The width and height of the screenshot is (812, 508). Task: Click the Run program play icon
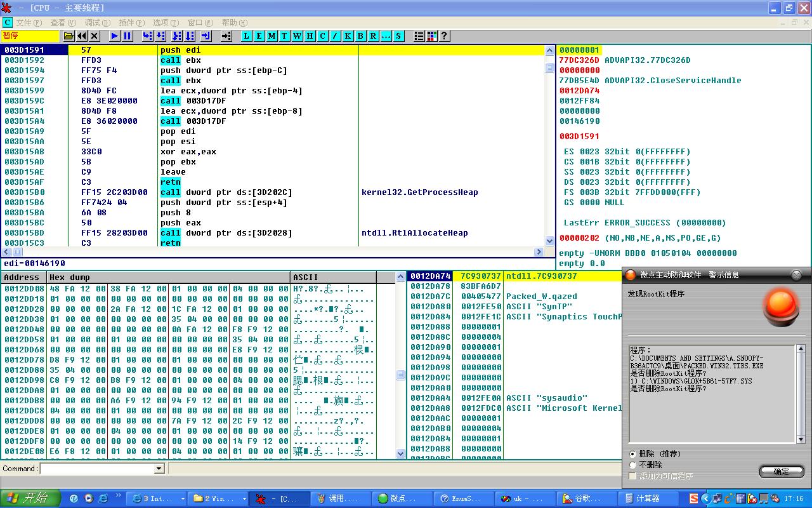114,36
